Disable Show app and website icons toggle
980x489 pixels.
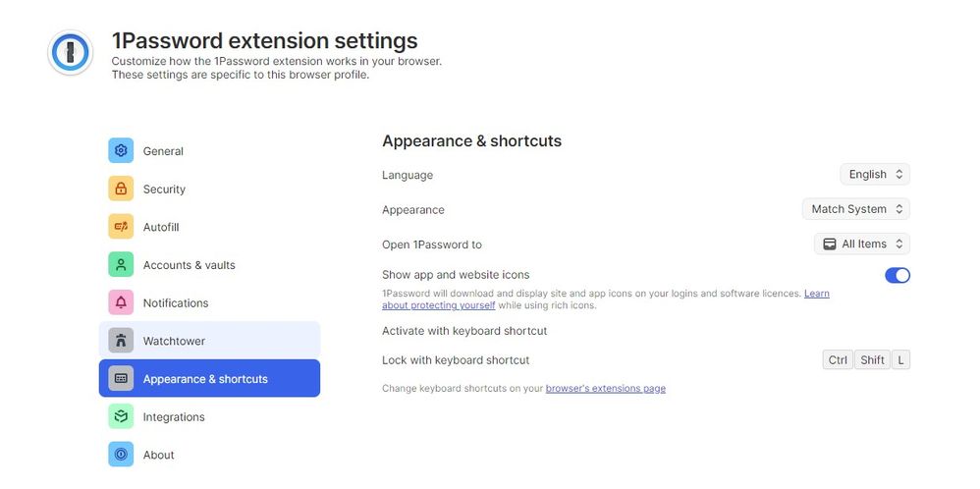897,275
